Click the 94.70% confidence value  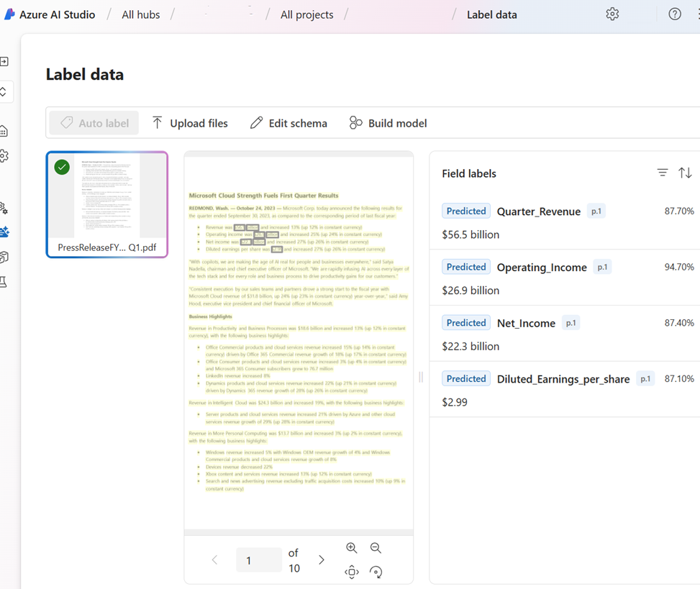coord(679,267)
